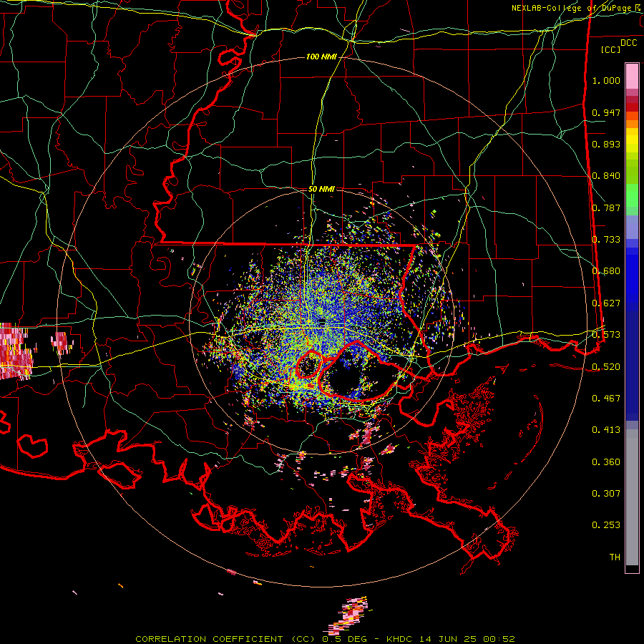The width and height of the screenshot is (644, 644).
Task: Click the 0.733 legend value
Action: [x=606, y=240]
